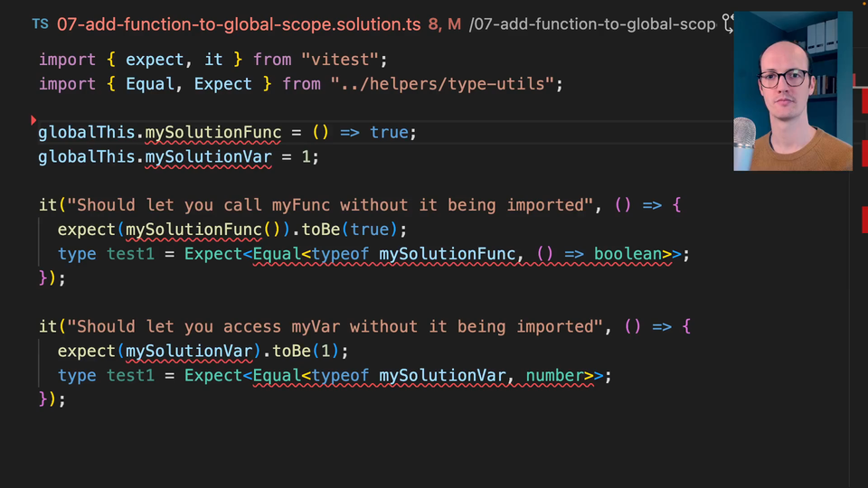Click the 'number' type in second Expect
This screenshot has height=488, width=868.
(x=555, y=375)
